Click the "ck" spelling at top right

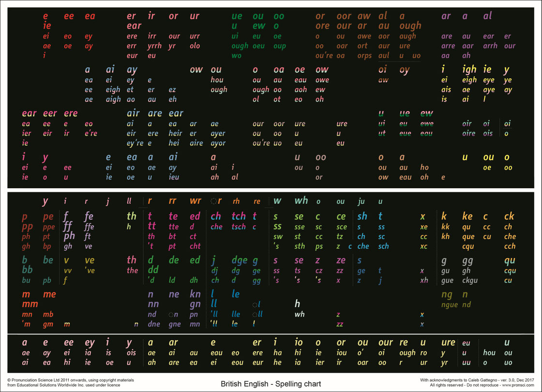point(510,216)
